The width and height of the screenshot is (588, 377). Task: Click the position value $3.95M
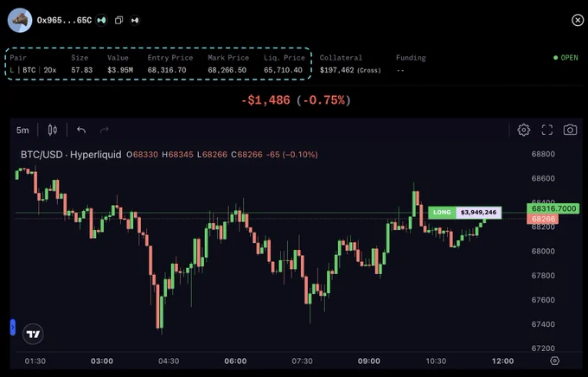coord(120,70)
